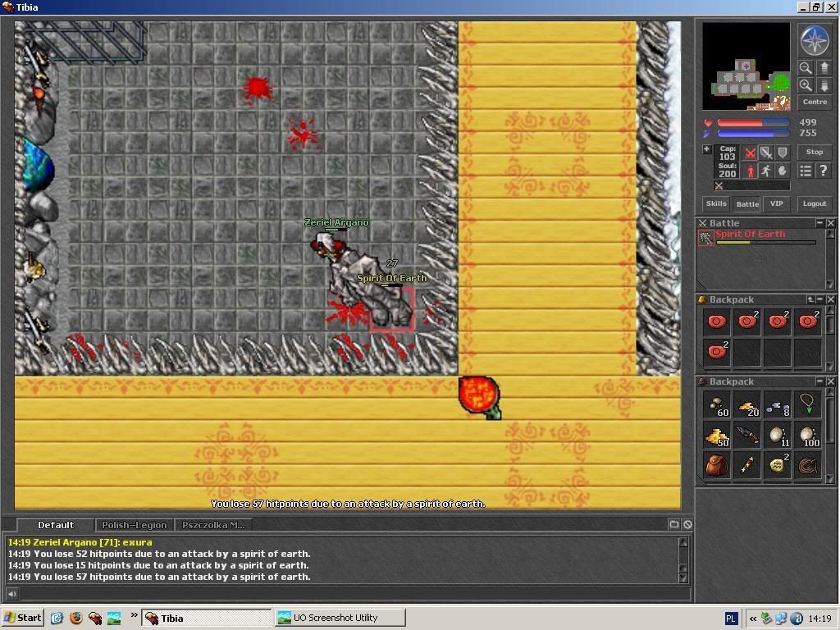Click the Stop button
This screenshot has width=840, height=630.
click(815, 152)
